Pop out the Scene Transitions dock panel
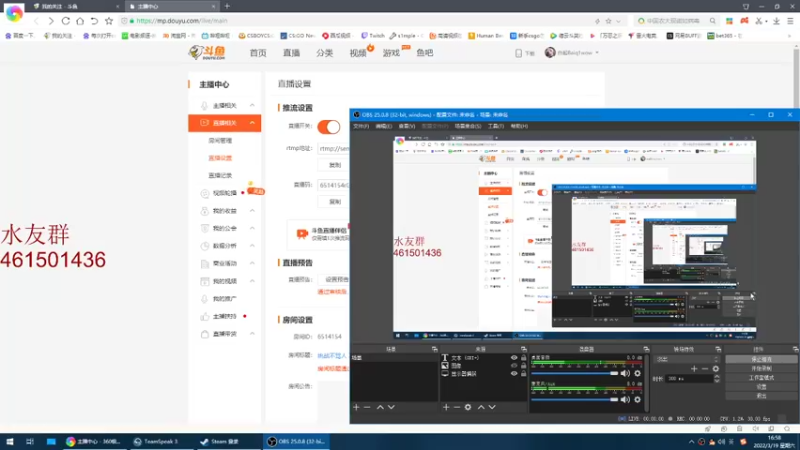This screenshot has height=450, width=800. (x=718, y=349)
